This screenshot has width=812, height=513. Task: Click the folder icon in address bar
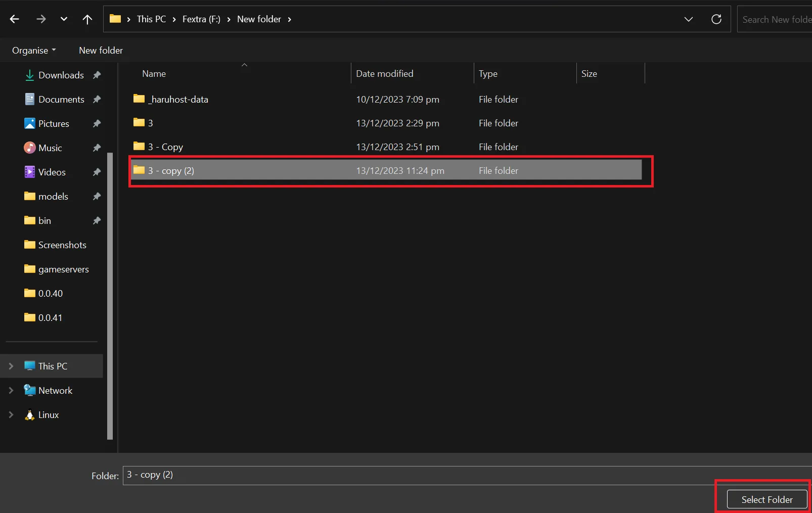[x=115, y=19]
